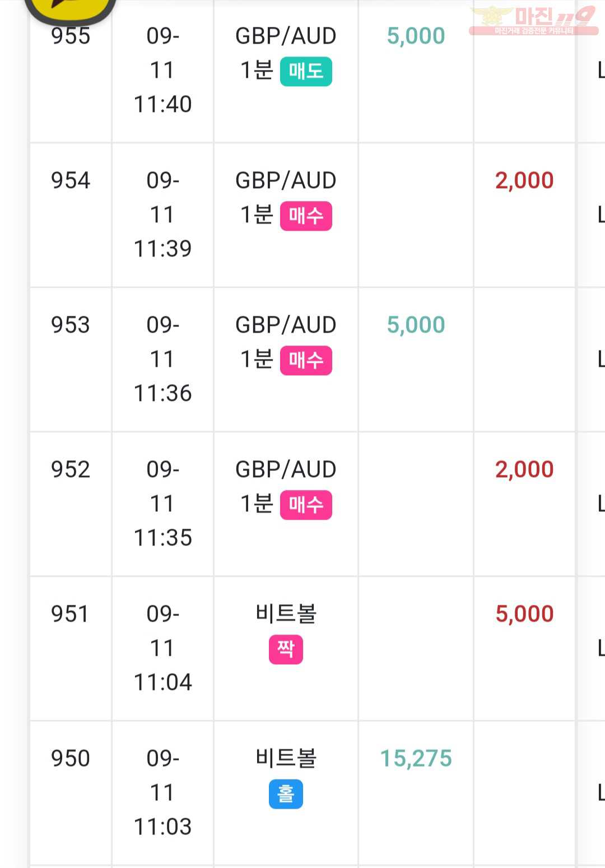Tap the 매수 badge in row 953
This screenshot has width=605, height=868.
306,361
